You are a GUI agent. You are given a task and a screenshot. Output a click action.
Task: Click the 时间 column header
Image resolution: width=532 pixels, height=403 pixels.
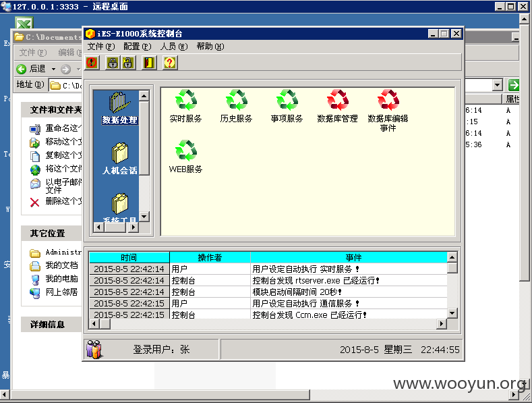click(x=129, y=258)
